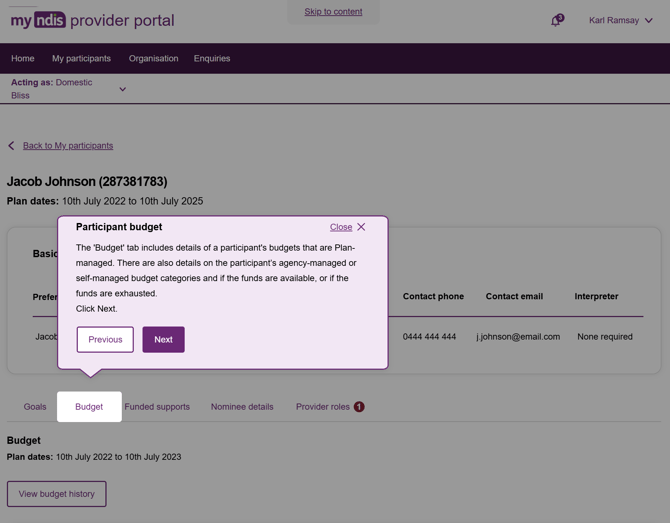The height and width of the screenshot is (523, 670).
Task: Follow the Skip to content link
Action: [333, 12]
